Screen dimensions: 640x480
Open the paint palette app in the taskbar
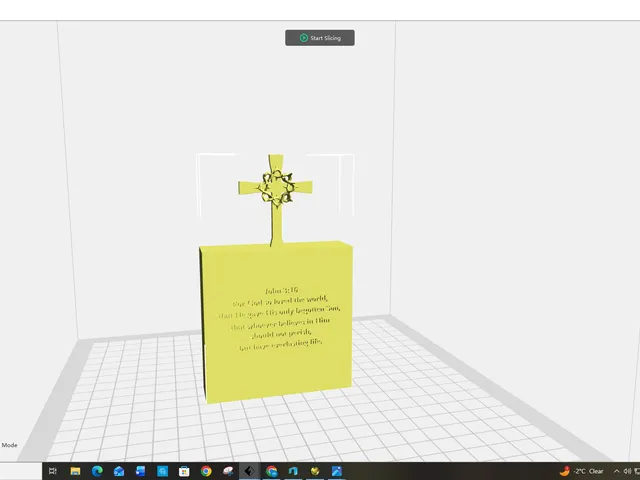pyautogui.click(x=228, y=471)
